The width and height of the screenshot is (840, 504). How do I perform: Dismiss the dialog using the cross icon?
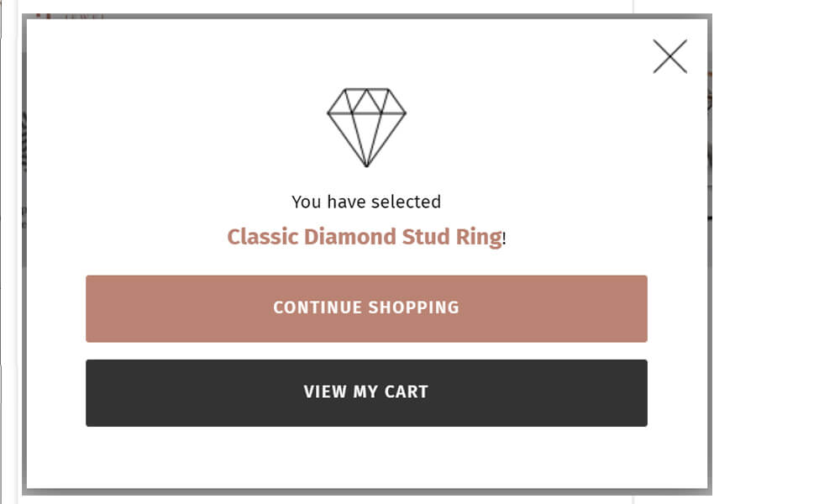click(669, 56)
